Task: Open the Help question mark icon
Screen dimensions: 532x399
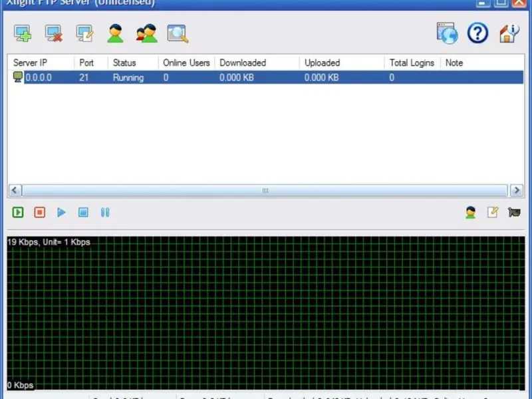Action: pos(477,33)
